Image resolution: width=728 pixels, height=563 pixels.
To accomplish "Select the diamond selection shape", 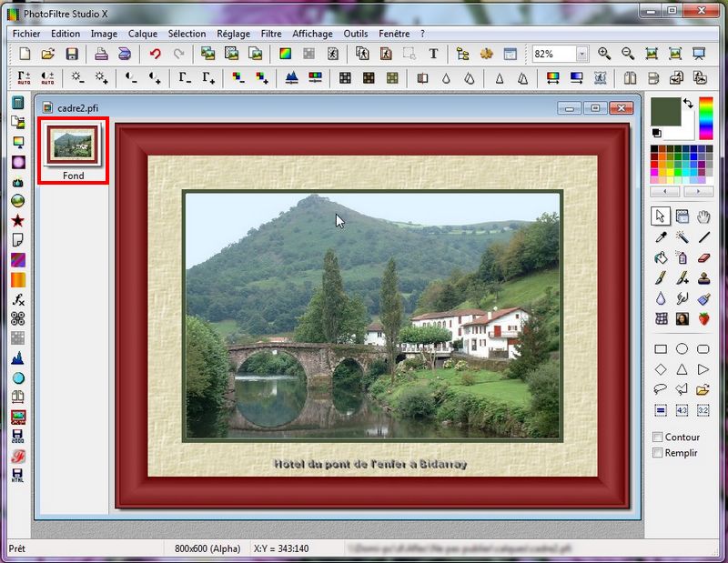I will point(661,369).
